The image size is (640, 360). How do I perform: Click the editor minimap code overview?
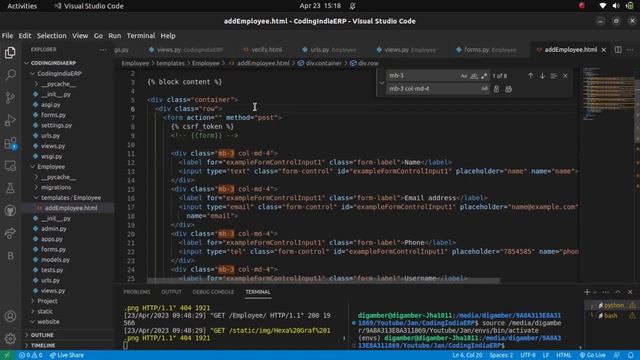[x=607, y=94]
